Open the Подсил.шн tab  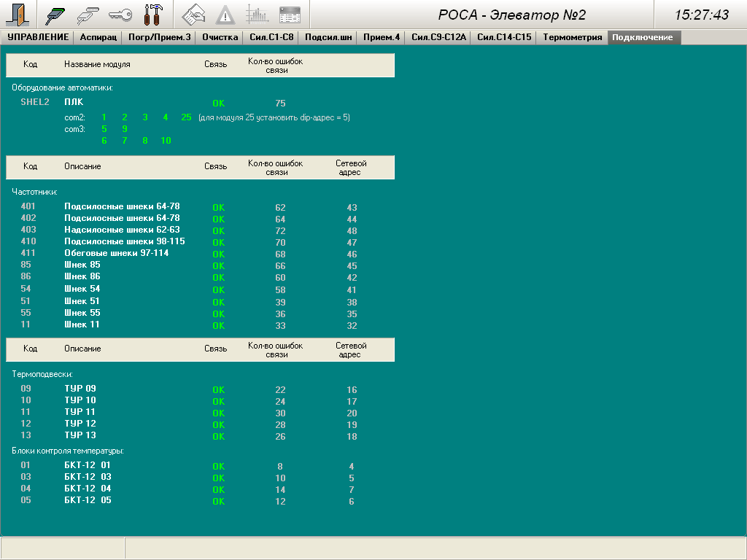tap(328, 37)
